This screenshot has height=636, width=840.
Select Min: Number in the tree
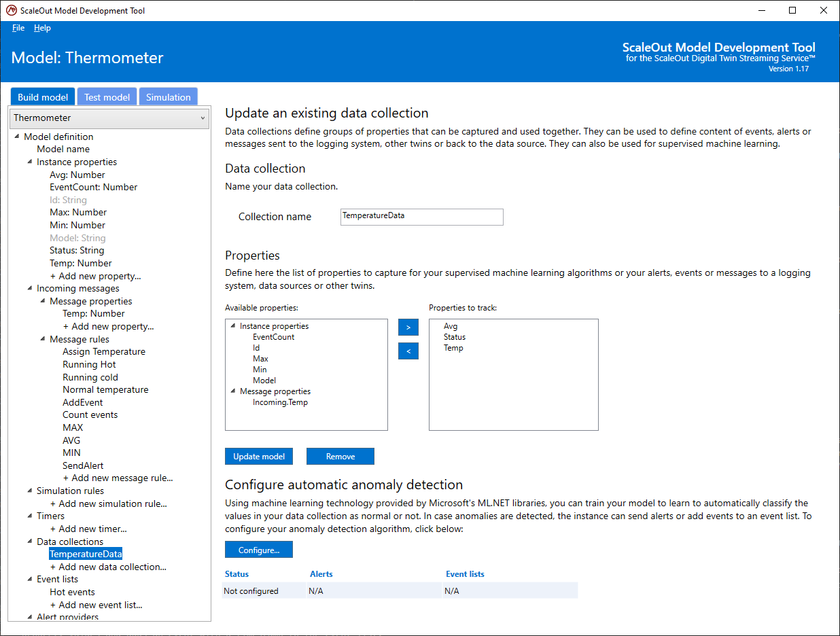tap(77, 225)
